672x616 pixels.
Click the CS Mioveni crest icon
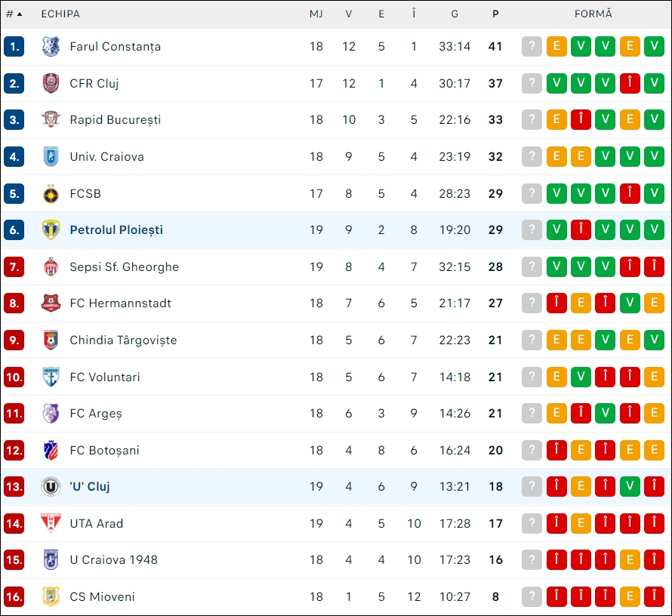(x=51, y=596)
